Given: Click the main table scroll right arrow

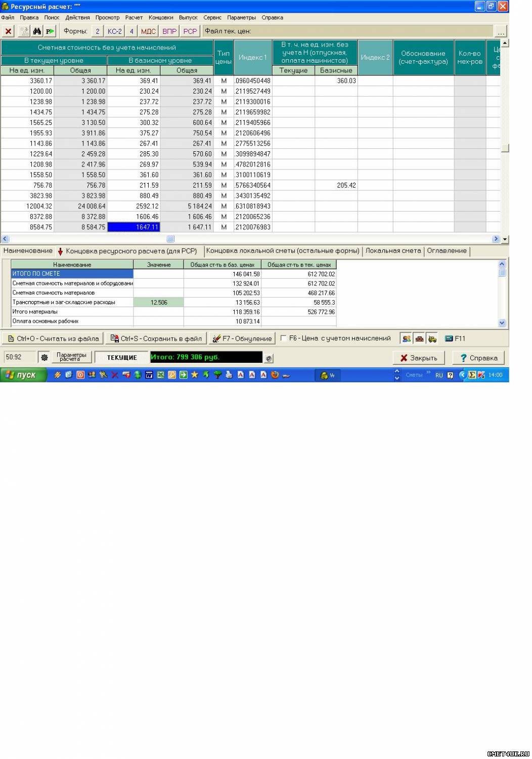Looking at the screenshot, I should [x=496, y=239].
